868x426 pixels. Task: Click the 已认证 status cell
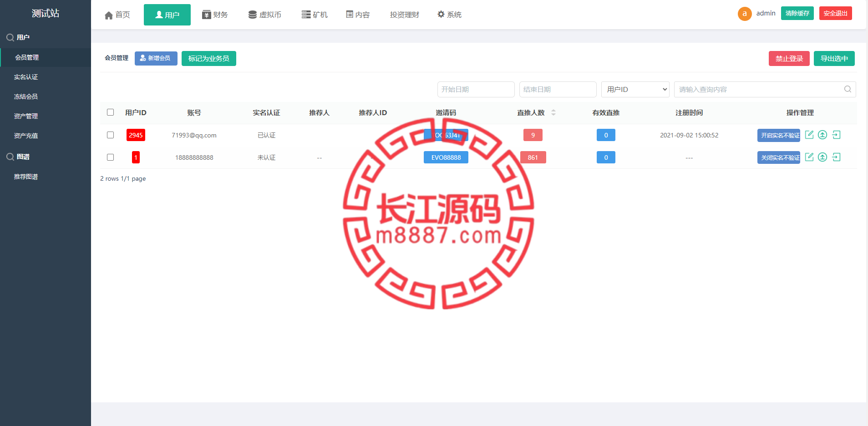[x=266, y=135]
